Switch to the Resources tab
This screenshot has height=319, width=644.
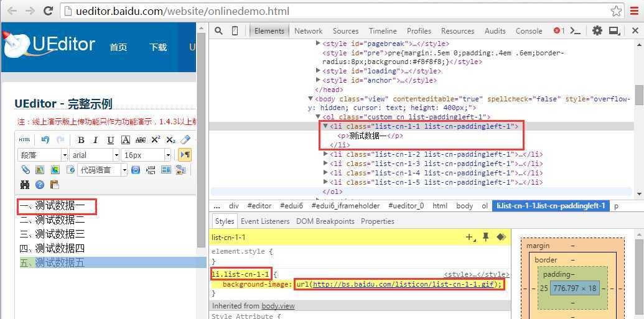(457, 31)
